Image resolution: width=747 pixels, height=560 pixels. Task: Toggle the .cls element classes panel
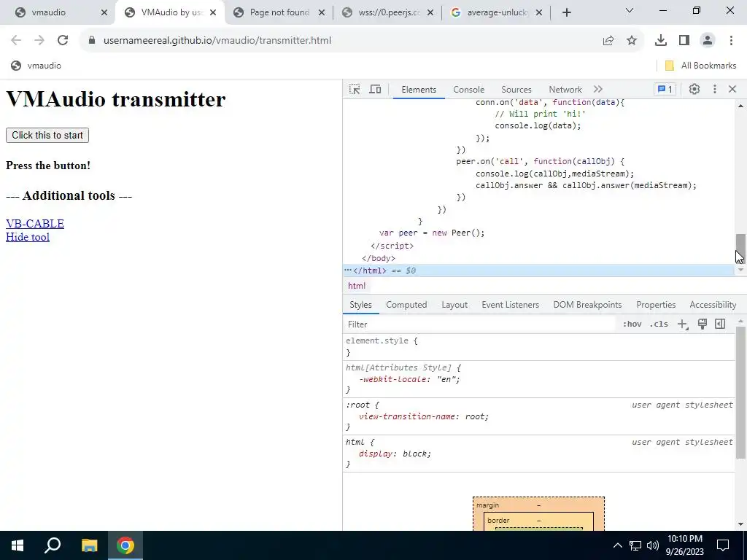tap(659, 324)
